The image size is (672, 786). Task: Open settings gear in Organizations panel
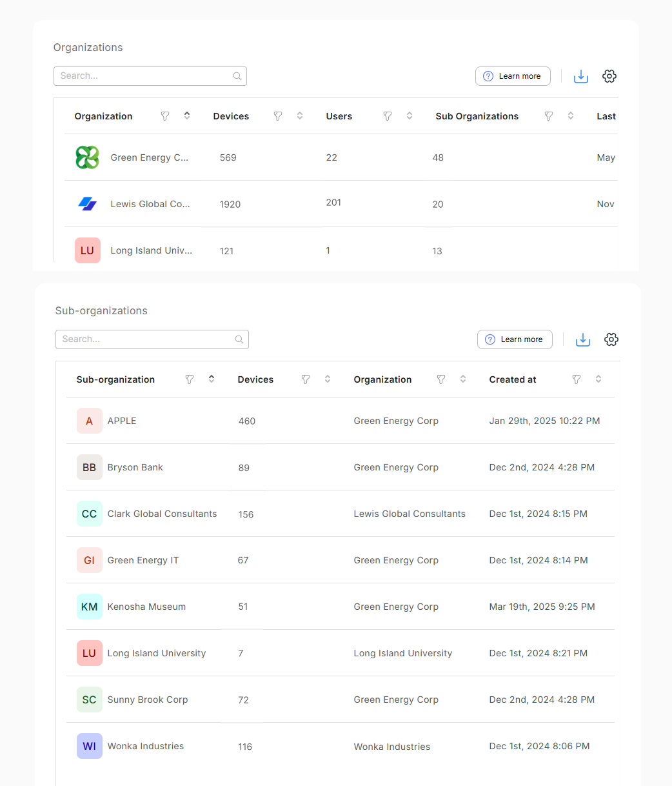point(609,76)
